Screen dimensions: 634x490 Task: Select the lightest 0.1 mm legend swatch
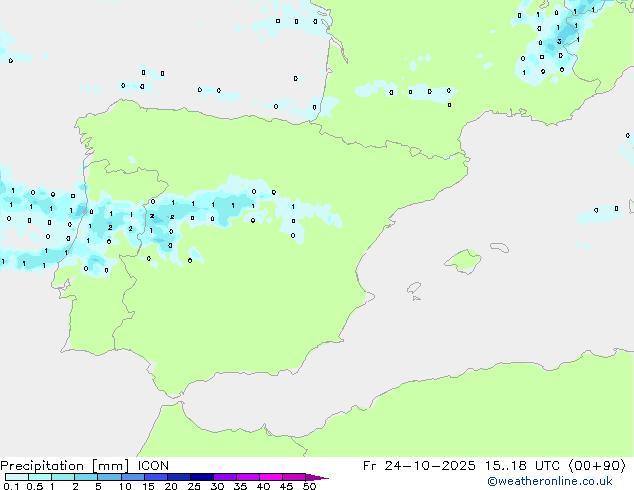click(17, 477)
